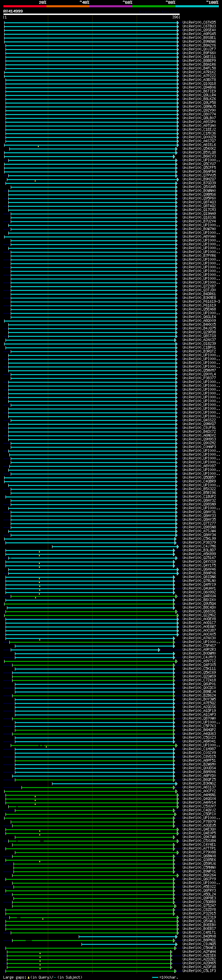The height and width of the screenshot is (980, 222).
Task: Click the orange ~40% identity scale segment
Action: click(x=68, y=6)
